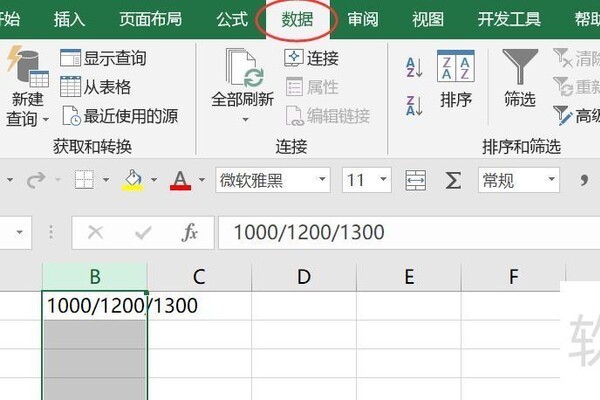Open Recent Sources (最近使用的源)
Image resolution: width=600 pixels, height=400 pixels.
coord(120,116)
